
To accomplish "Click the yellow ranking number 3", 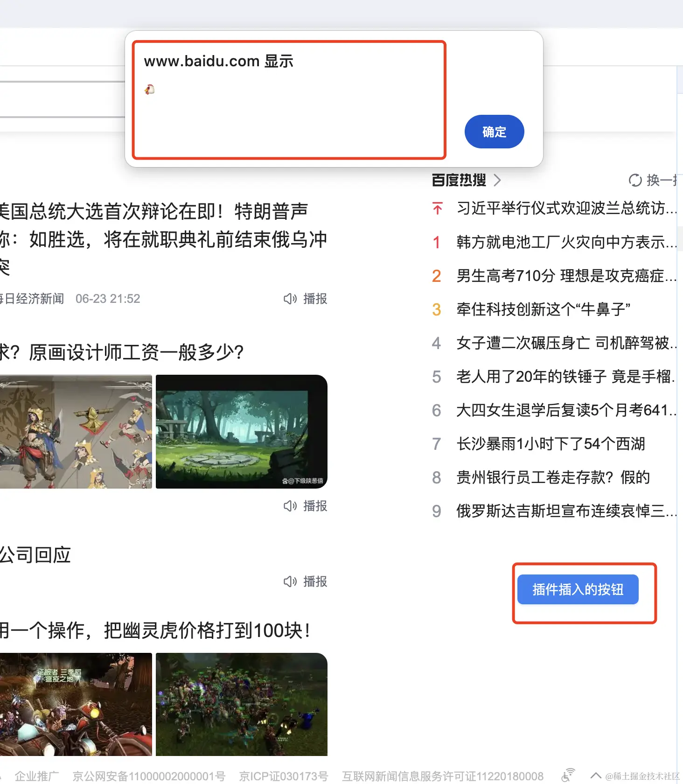I will (x=436, y=309).
